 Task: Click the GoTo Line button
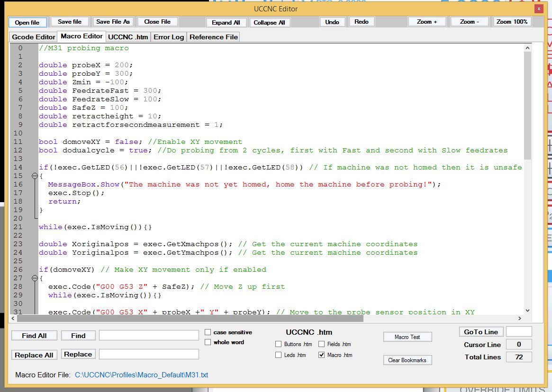pos(481,332)
